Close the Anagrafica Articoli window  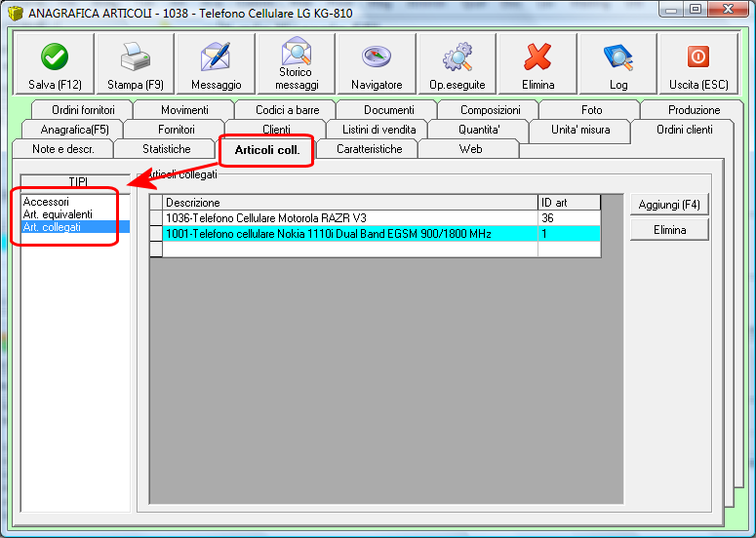[x=728, y=9]
